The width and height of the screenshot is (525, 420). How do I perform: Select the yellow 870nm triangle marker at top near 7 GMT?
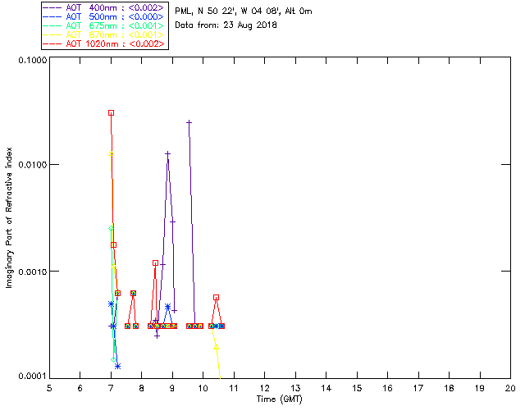click(112, 153)
